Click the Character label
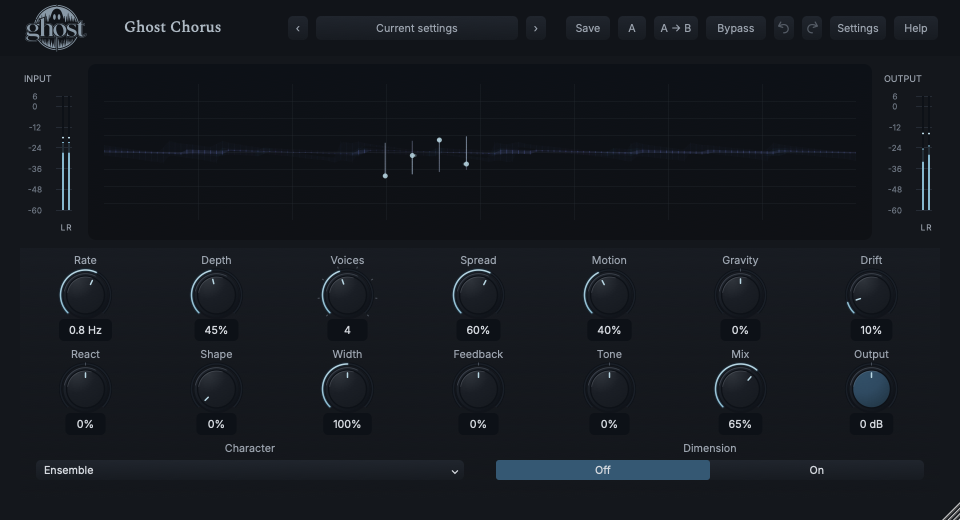The height and width of the screenshot is (520, 960). coord(250,448)
